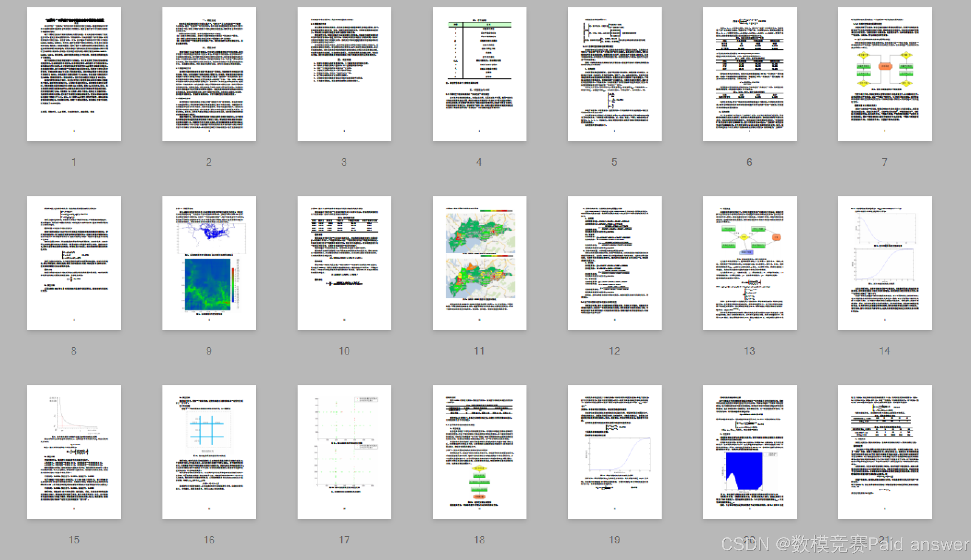Viewport: 971px width, 560px height.
Task: Click page number label 1
Action: pos(74,162)
